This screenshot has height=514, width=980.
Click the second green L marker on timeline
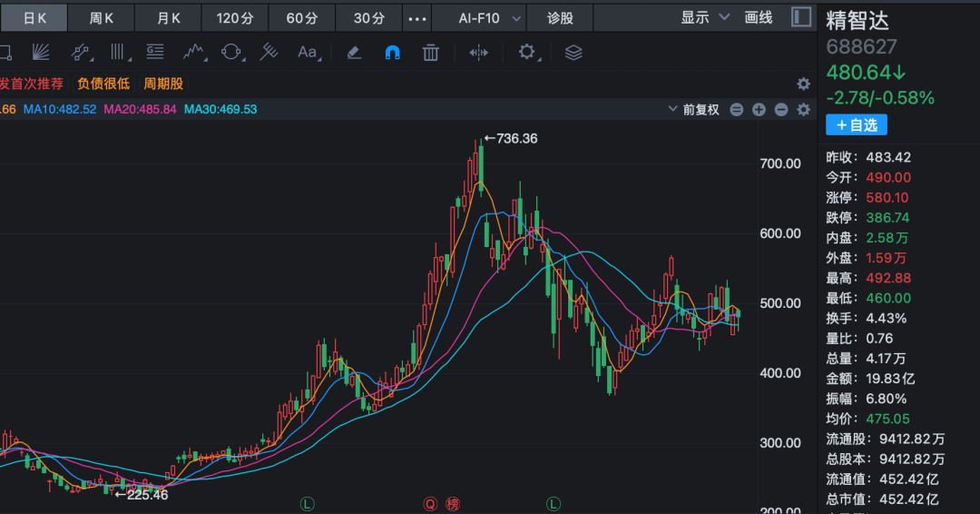pos(554,503)
